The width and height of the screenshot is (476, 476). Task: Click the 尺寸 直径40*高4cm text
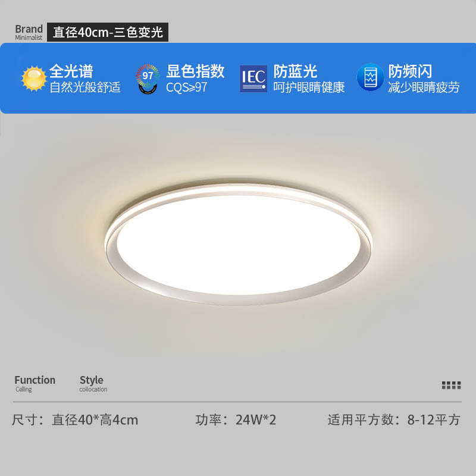click(75, 420)
